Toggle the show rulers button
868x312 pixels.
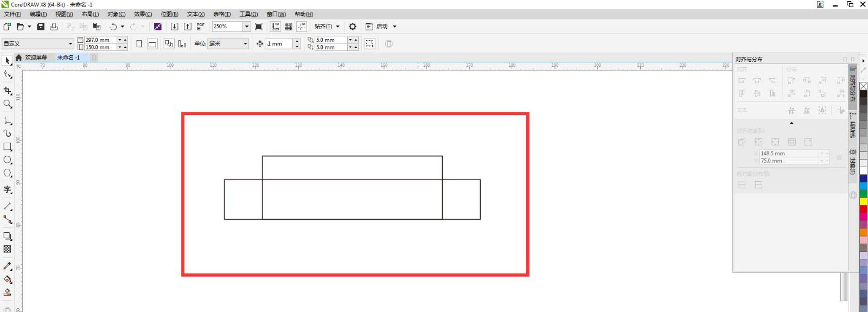coord(276,27)
